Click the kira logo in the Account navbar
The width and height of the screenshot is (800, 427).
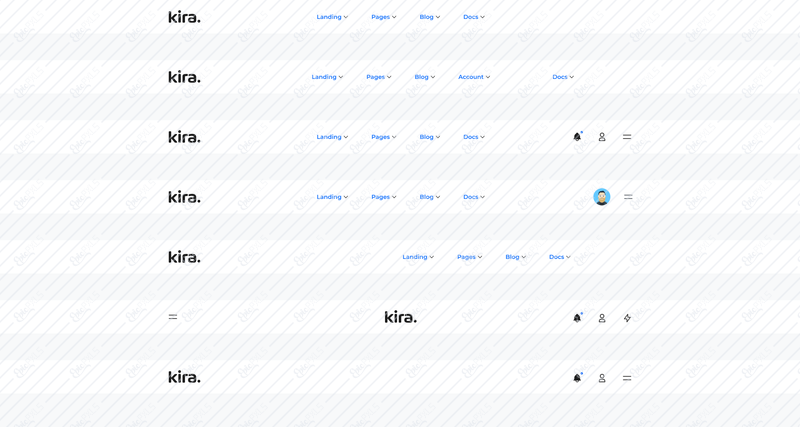coord(184,77)
